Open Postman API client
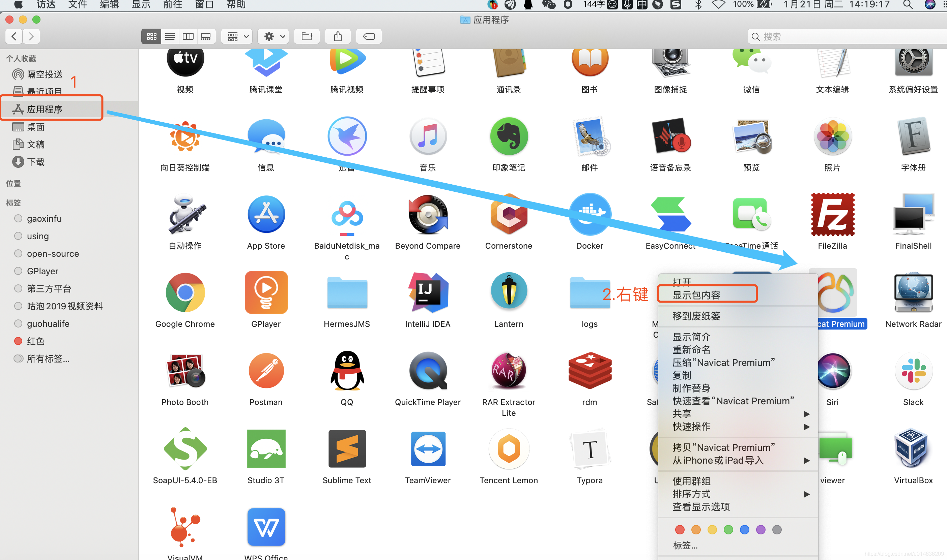The width and height of the screenshot is (947, 560). pyautogui.click(x=265, y=371)
